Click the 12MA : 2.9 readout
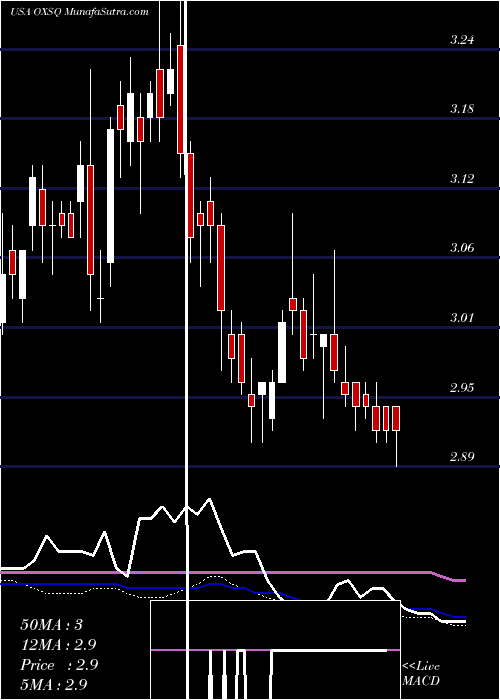This screenshot has height=700, width=500. pyautogui.click(x=58, y=645)
